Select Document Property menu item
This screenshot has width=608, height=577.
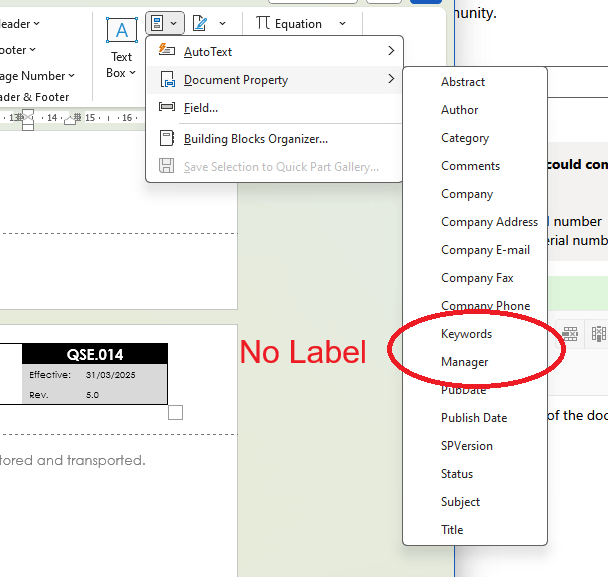[x=275, y=79]
